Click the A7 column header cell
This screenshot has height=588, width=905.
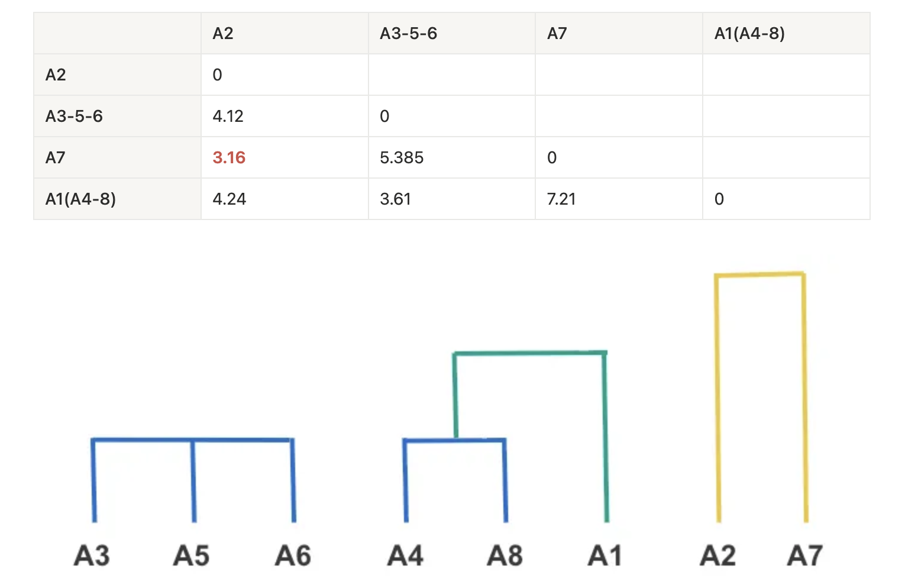(x=557, y=33)
